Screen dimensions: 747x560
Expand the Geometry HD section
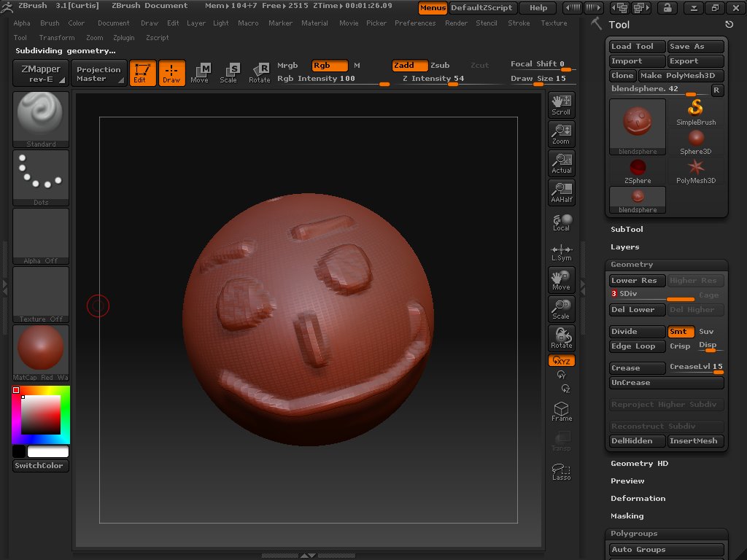click(639, 464)
